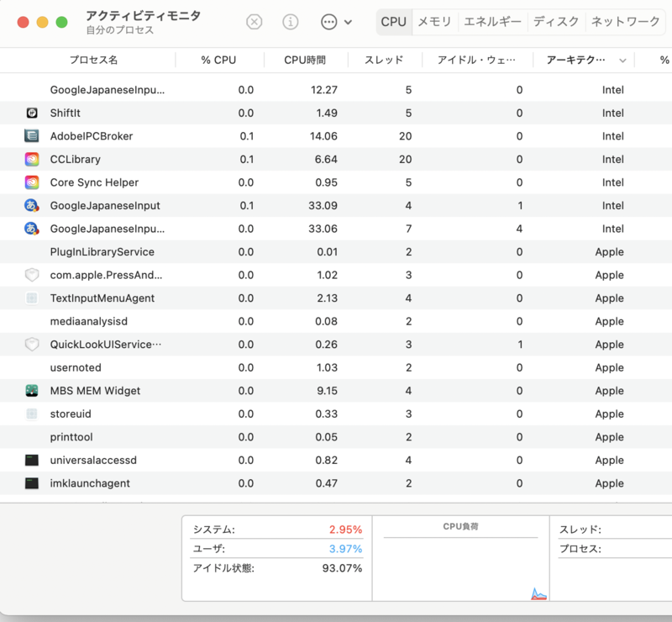Click the red close window button

(24, 22)
